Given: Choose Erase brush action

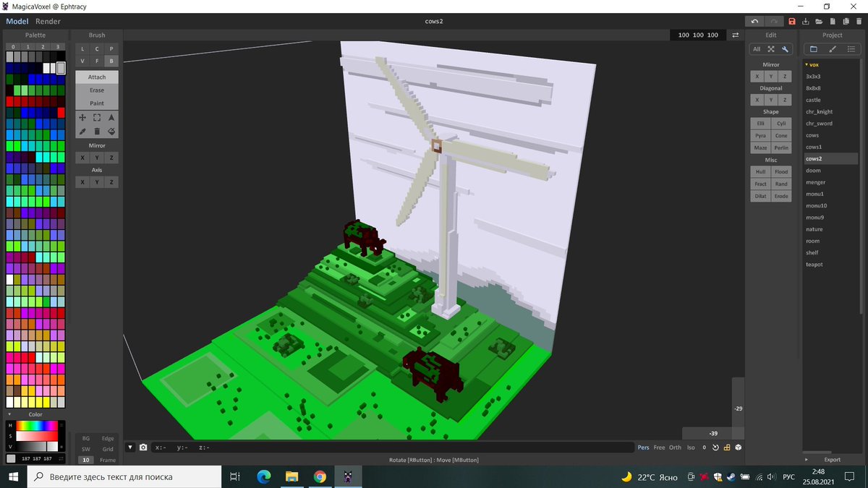Looking at the screenshot, I should click(x=97, y=90).
